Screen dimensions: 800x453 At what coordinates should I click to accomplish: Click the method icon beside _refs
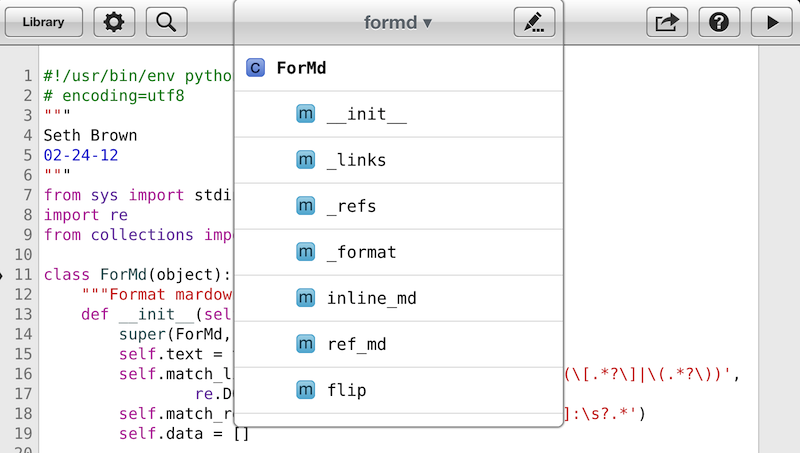coord(306,206)
